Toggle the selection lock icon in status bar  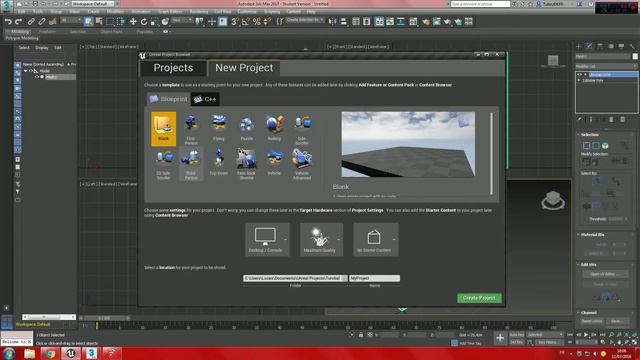[361, 335]
